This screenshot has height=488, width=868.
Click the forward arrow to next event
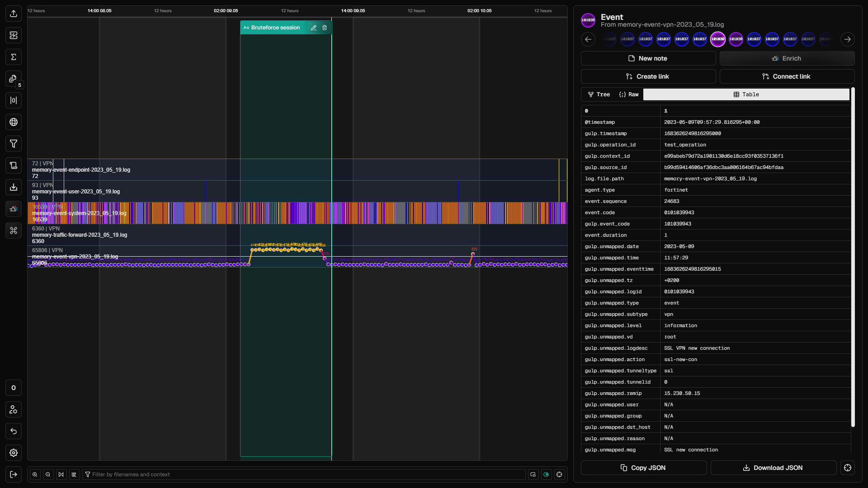(848, 39)
